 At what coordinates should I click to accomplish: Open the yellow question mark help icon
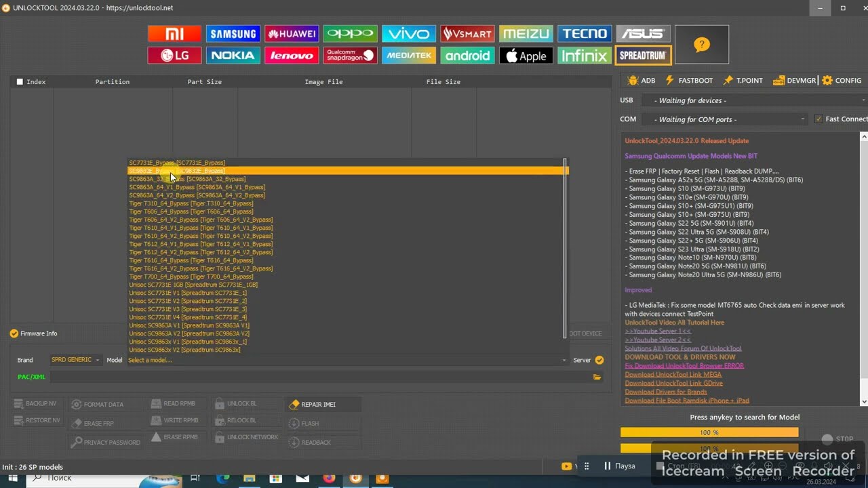click(x=701, y=45)
